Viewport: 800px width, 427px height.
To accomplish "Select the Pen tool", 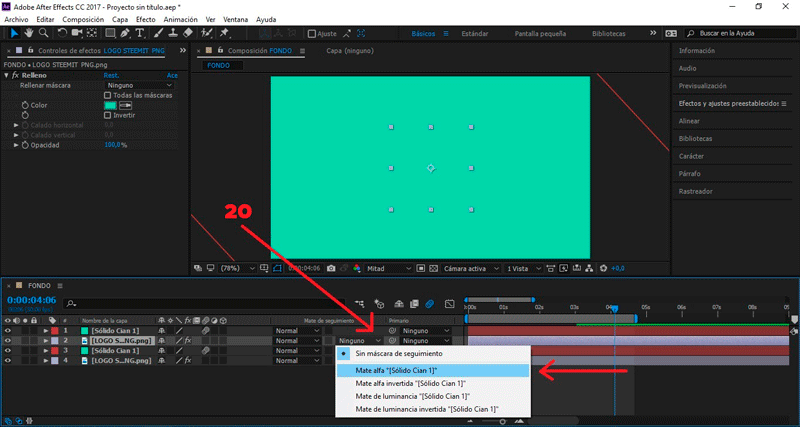I will click(125, 33).
